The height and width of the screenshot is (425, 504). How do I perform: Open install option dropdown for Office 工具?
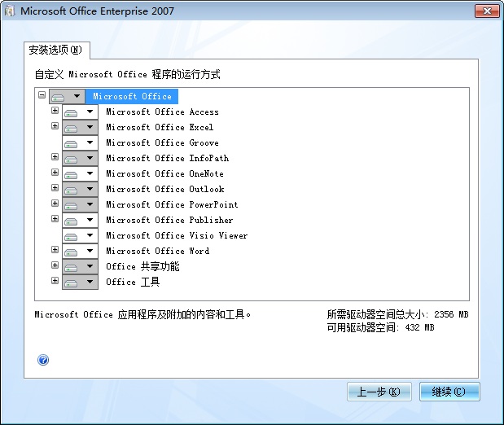pyautogui.click(x=80, y=282)
